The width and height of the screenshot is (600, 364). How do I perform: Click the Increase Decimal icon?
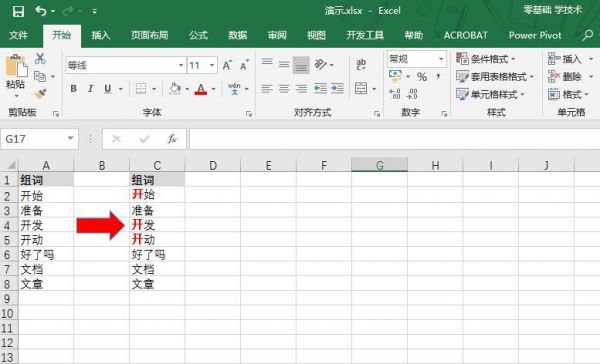(x=395, y=94)
